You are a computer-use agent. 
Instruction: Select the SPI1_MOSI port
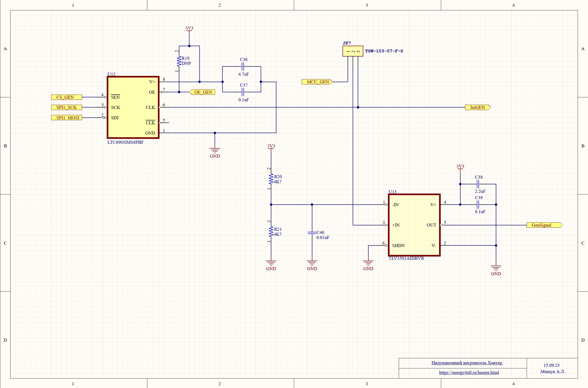[67, 118]
